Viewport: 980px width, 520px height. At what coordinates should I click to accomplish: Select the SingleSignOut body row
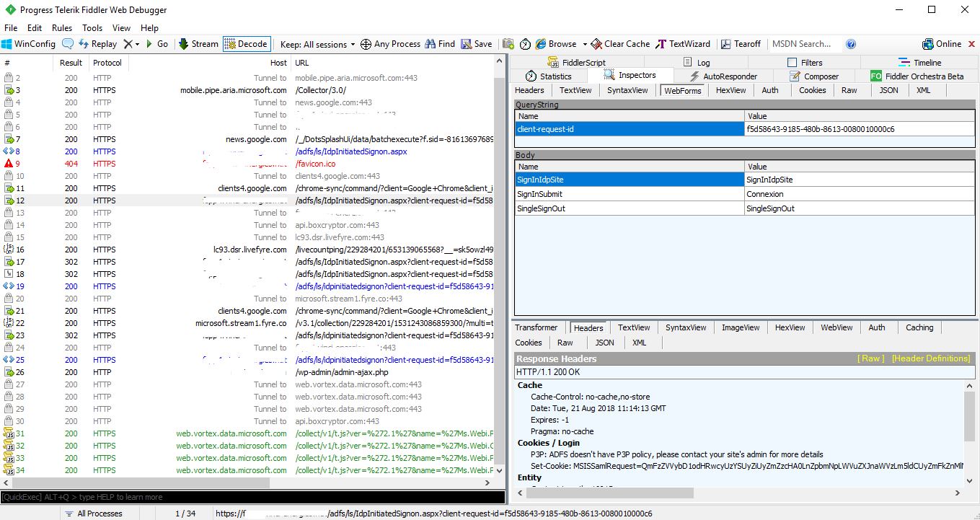[x=745, y=208]
